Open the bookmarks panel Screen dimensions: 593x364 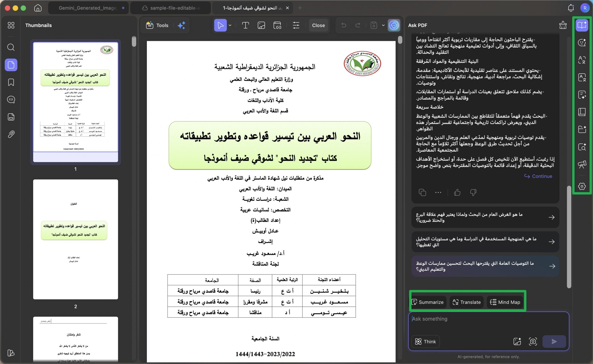(x=11, y=82)
